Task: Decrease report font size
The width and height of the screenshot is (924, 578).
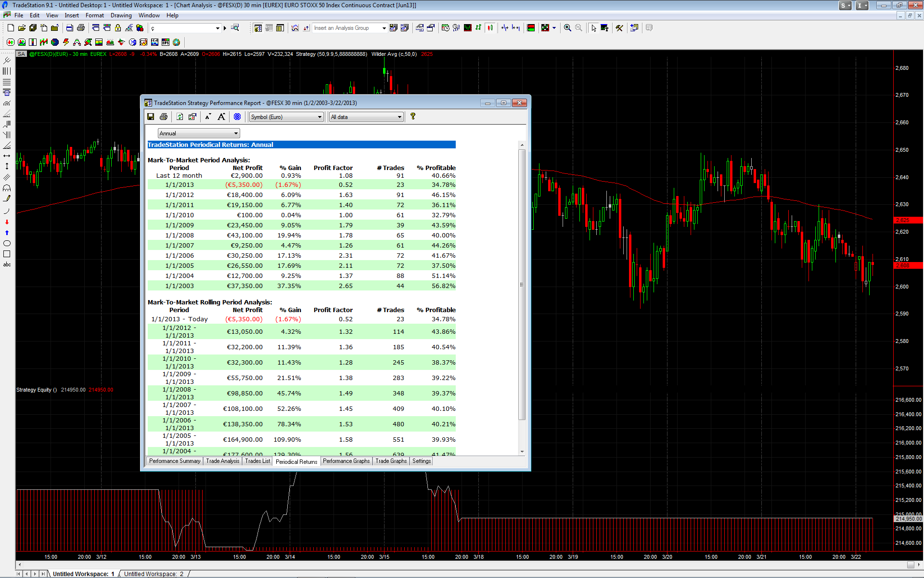Action: [208, 117]
